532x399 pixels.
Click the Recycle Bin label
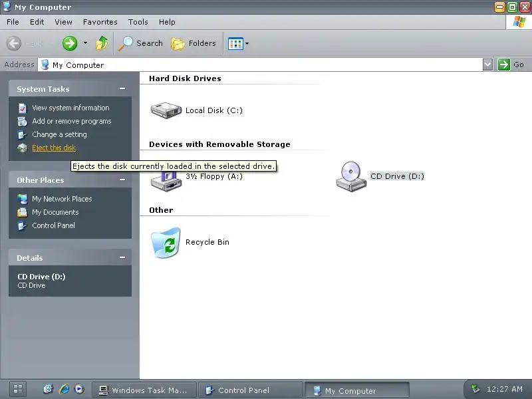(207, 242)
